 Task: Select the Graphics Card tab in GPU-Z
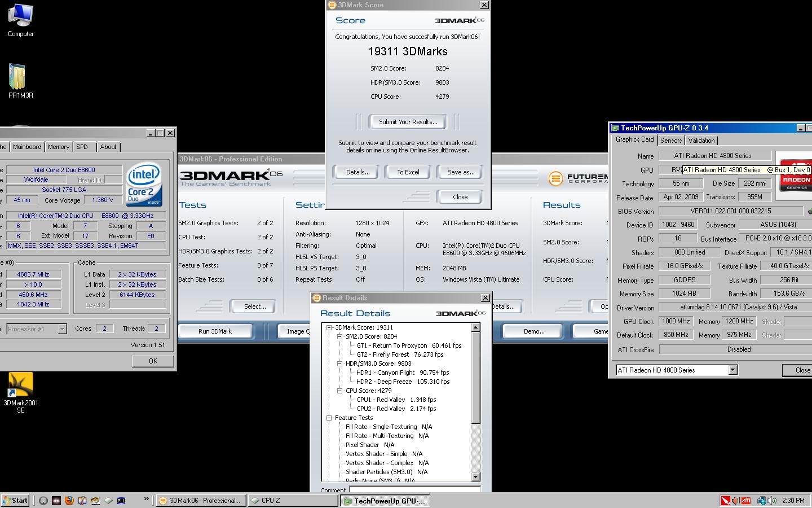634,139
